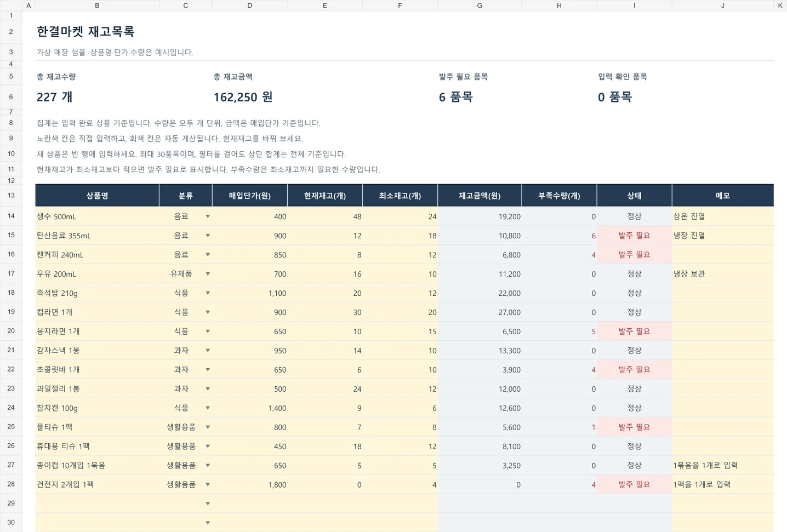Click current stock cell for 초콜릿바 1개
Image resolution: width=787 pixels, height=532 pixels.
point(325,370)
